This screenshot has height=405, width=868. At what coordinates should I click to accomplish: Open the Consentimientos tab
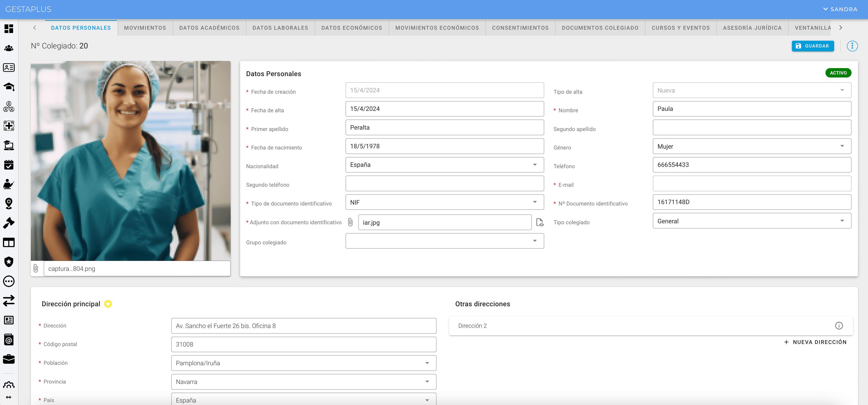520,28
